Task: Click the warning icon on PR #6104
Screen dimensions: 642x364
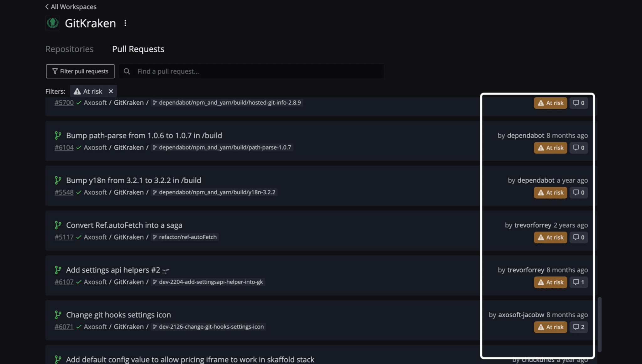Action: point(540,148)
